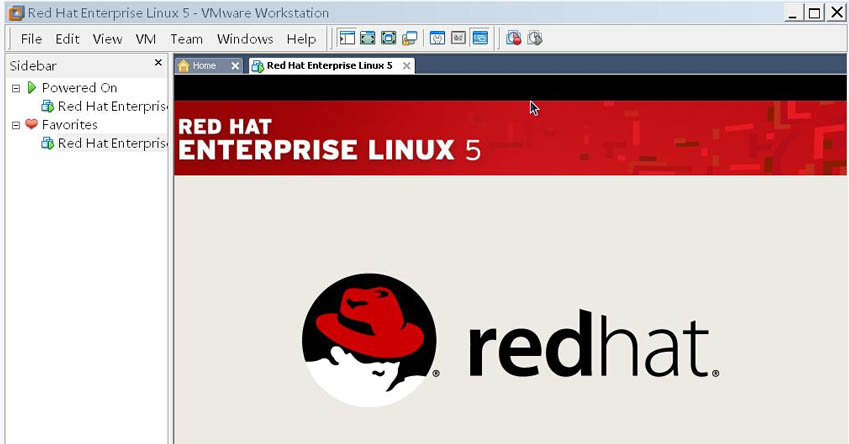
Task: Select Red Hat VM under Favorites
Action: [x=110, y=143]
